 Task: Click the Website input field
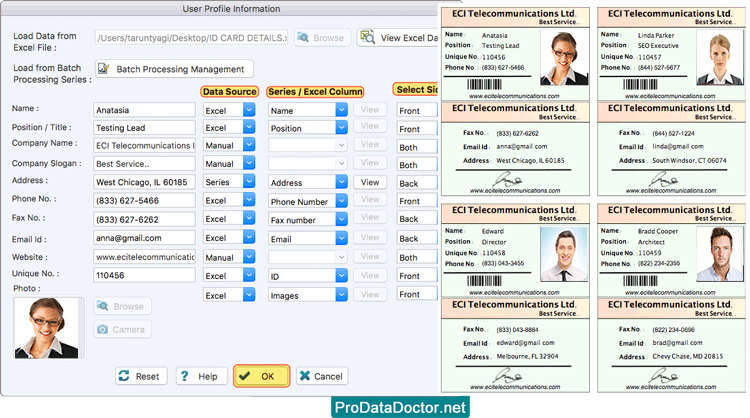click(144, 257)
